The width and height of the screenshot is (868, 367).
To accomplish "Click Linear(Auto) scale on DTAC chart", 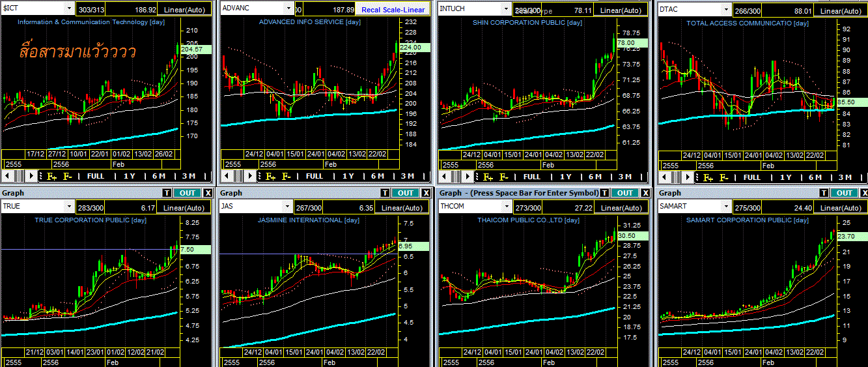I will (841, 10).
